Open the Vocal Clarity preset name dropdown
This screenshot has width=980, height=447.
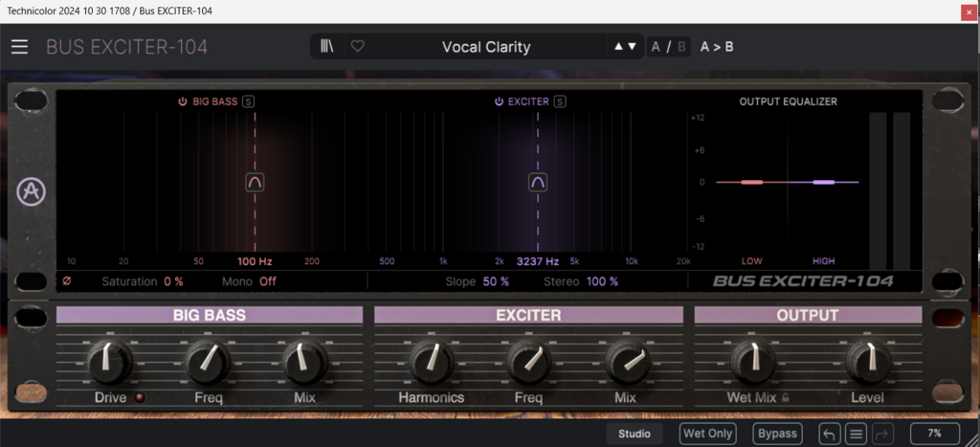click(x=486, y=47)
